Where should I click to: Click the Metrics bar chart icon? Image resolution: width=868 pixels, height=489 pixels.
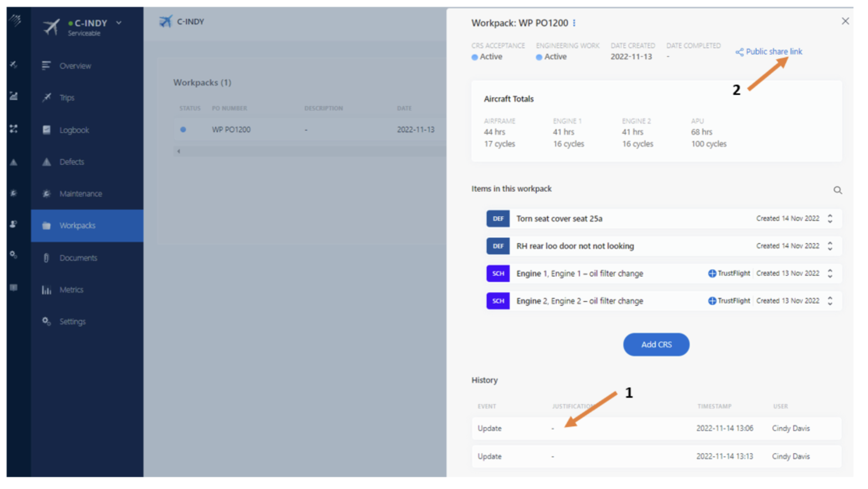[x=47, y=290]
